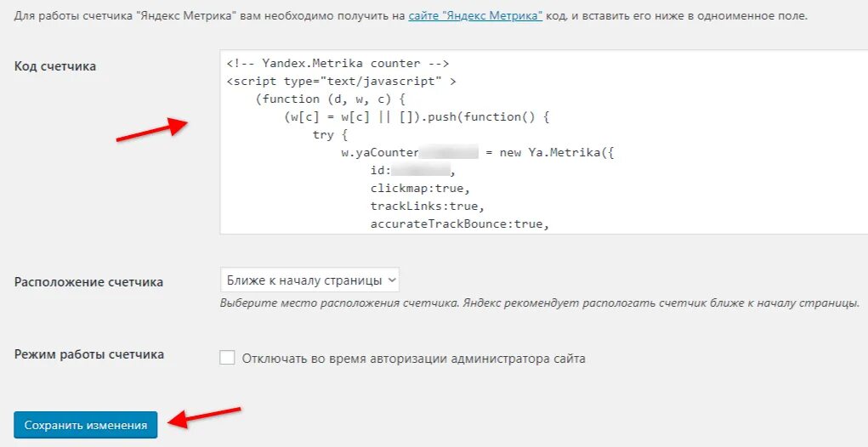This screenshot has height=447, width=868.
Task: Click inside the Код счетчика code textarea
Action: [543, 142]
